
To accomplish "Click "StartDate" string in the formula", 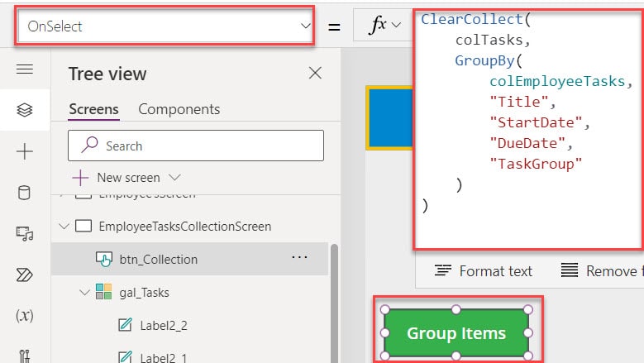I will pyautogui.click(x=536, y=122).
